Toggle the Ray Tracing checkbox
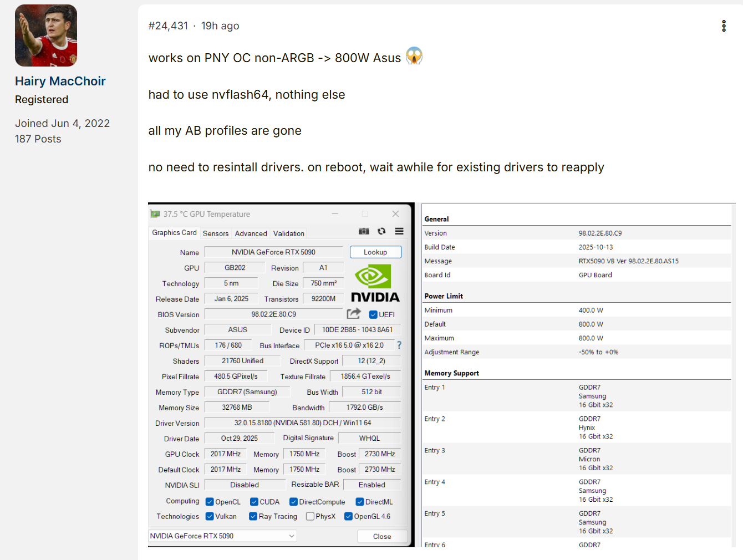Image resolution: width=743 pixels, height=560 pixels. (x=253, y=516)
